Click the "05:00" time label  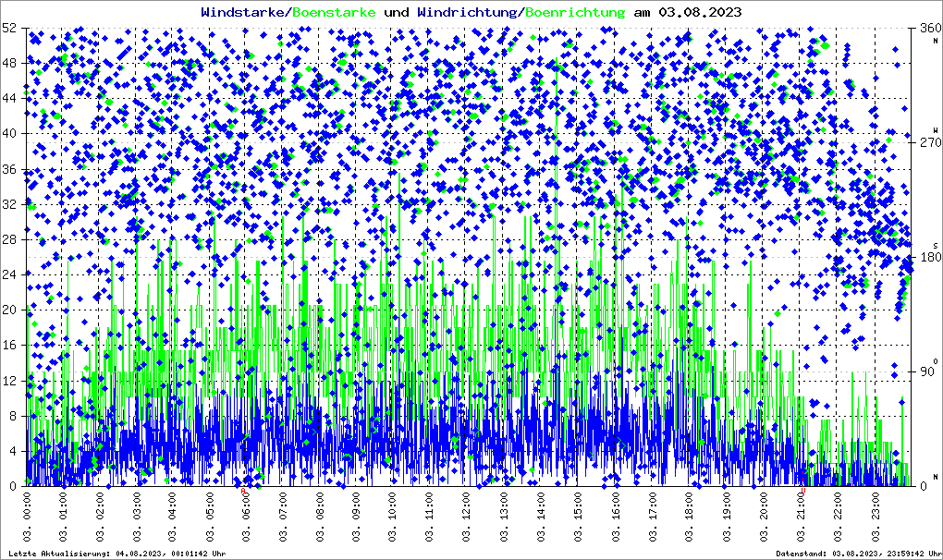(209, 507)
